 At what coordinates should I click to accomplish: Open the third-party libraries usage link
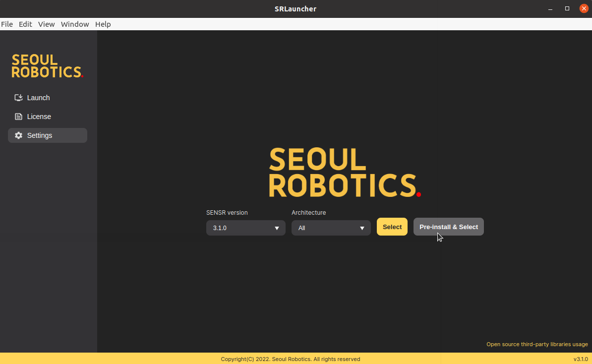click(x=537, y=344)
